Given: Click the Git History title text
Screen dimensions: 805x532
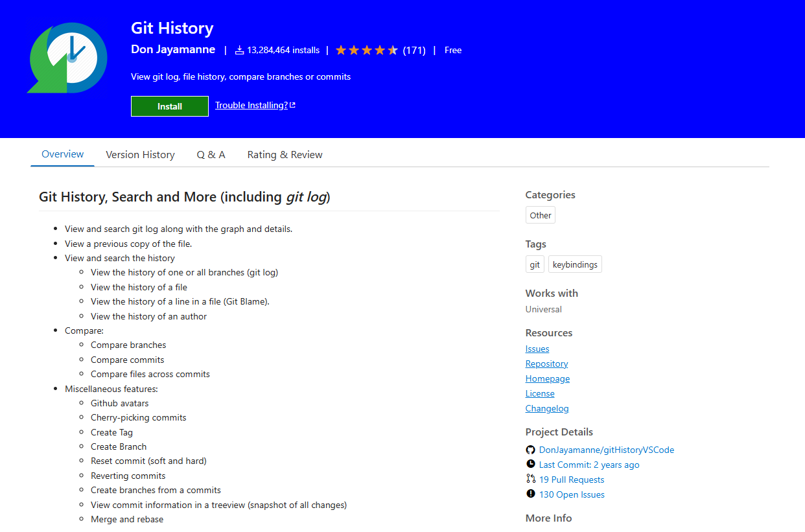Looking at the screenshot, I should click(172, 29).
